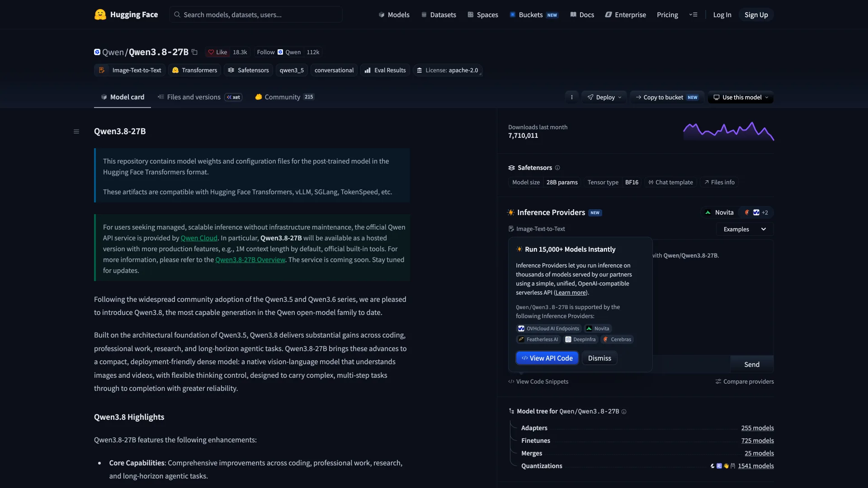The image size is (868, 488).
Task: Dismiss the inference providers popup
Action: tap(599, 358)
